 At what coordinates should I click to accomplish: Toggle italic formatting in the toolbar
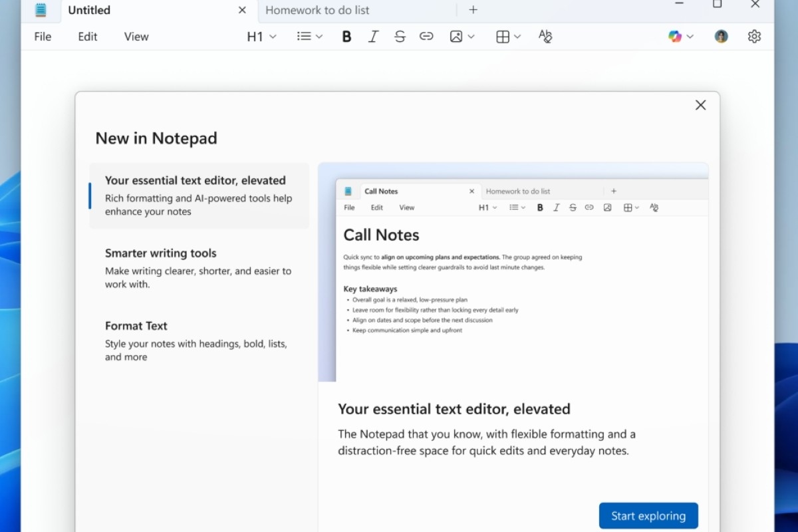click(373, 37)
